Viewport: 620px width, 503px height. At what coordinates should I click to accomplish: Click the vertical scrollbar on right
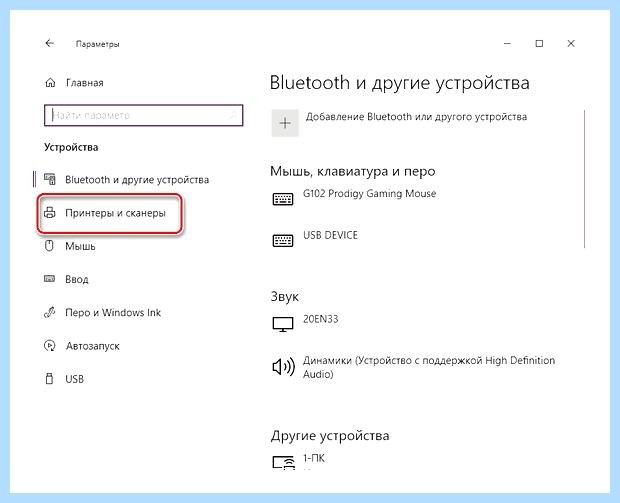pyautogui.click(x=584, y=179)
